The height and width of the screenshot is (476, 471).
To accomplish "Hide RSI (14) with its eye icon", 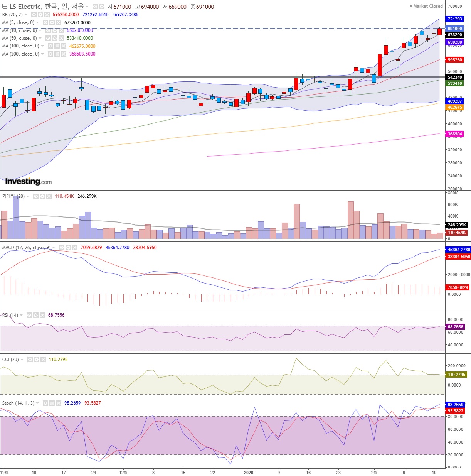I will tap(29, 315).
